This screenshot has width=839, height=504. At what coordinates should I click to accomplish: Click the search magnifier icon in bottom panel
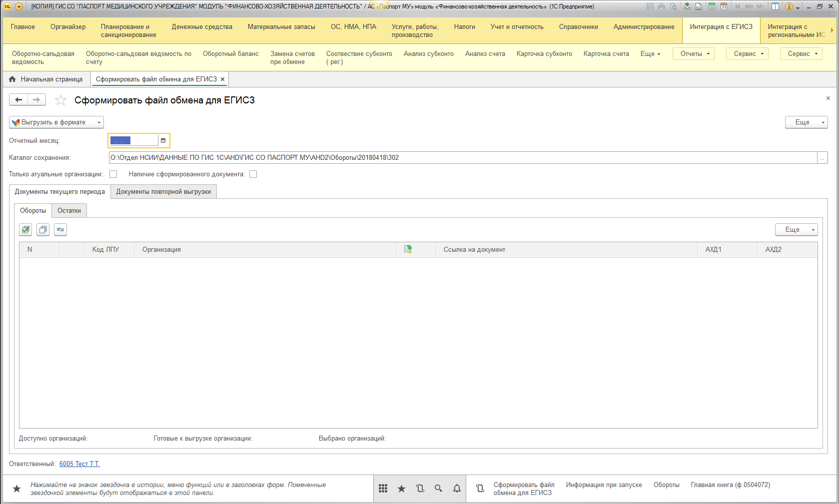438,489
